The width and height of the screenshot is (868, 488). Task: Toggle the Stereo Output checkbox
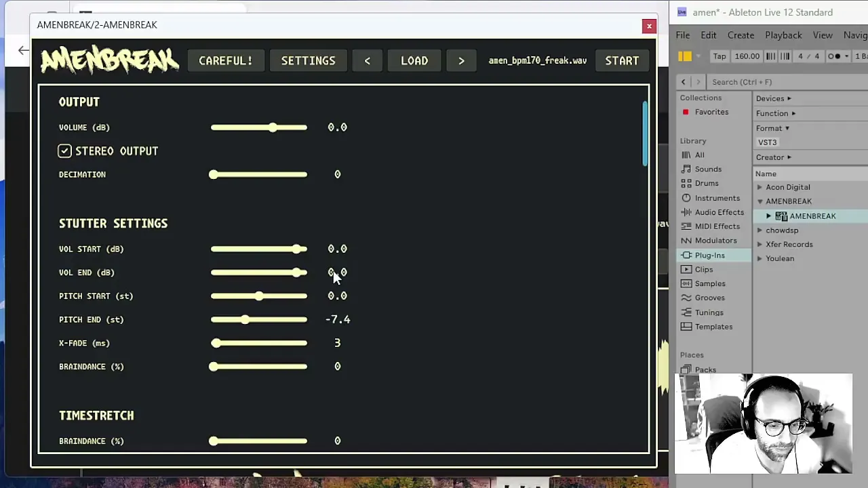64,151
